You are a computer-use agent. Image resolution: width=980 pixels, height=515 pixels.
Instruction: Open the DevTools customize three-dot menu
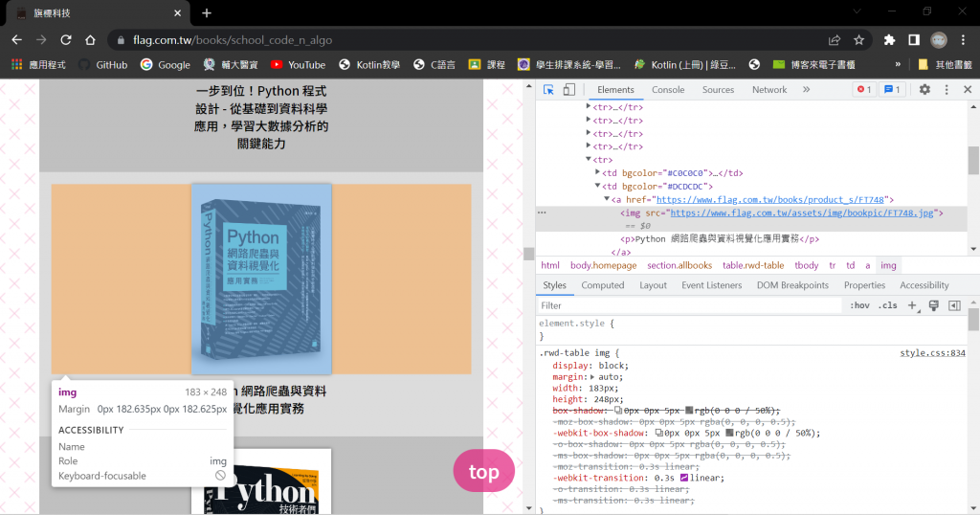tap(947, 90)
